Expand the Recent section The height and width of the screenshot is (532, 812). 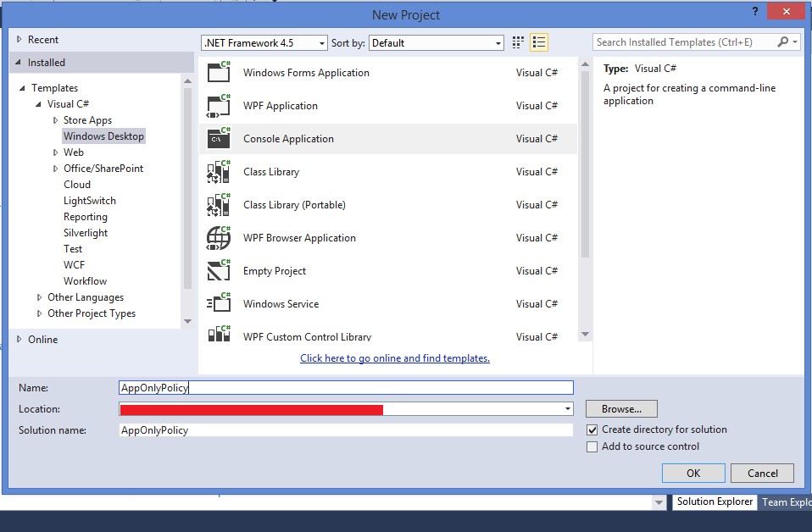19,39
